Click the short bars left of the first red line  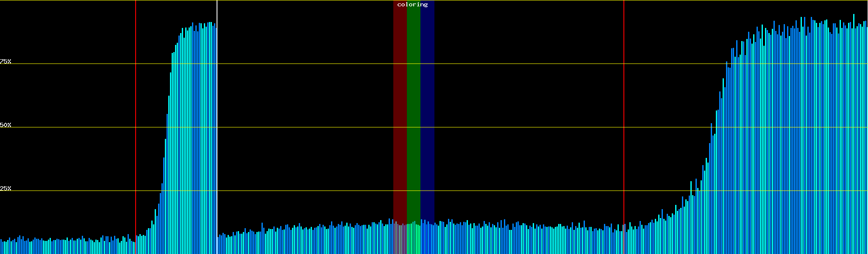coord(68,247)
